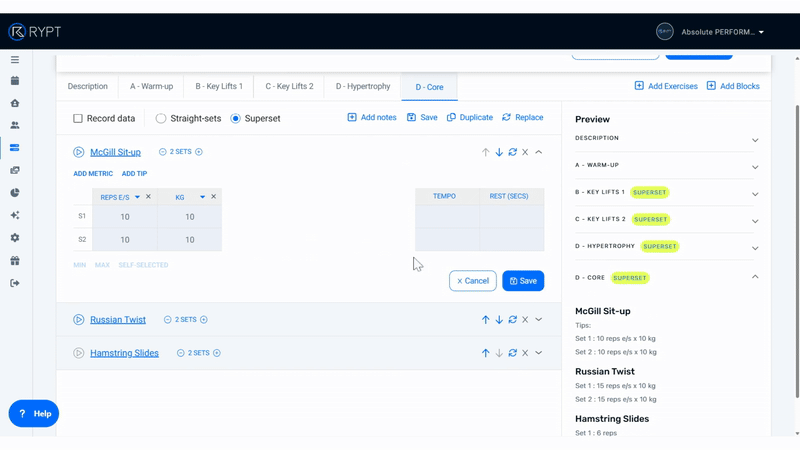Click the Hamstring Slides exercise link
The width and height of the screenshot is (800, 450).
coord(124,353)
